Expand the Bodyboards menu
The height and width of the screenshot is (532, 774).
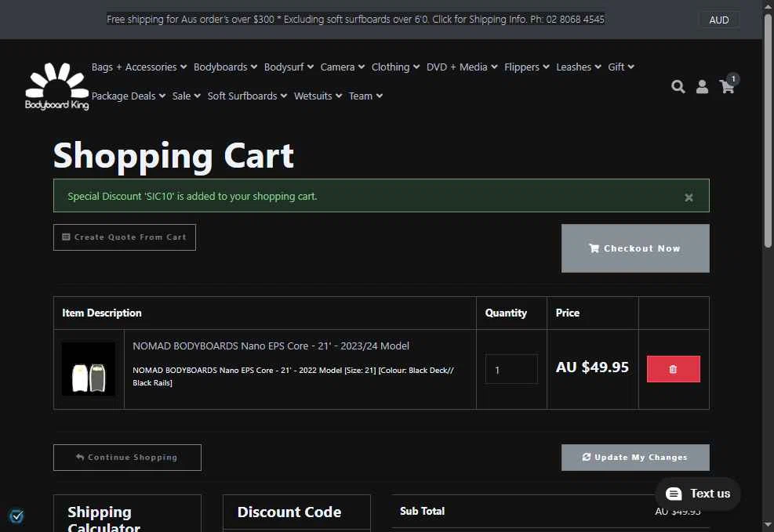click(x=225, y=67)
